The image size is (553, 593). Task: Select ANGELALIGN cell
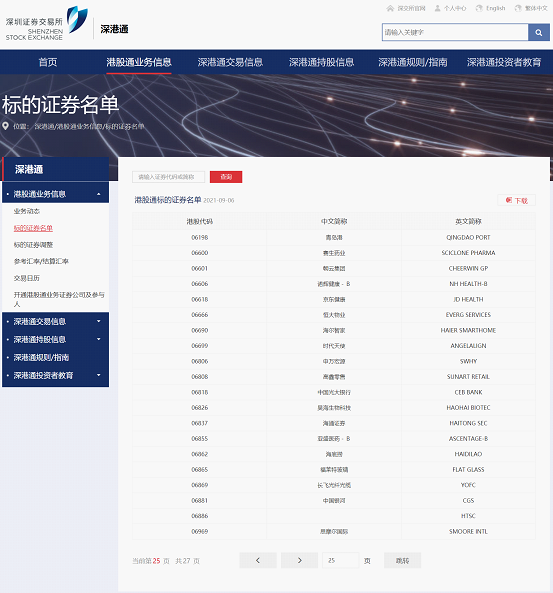(x=468, y=346)
